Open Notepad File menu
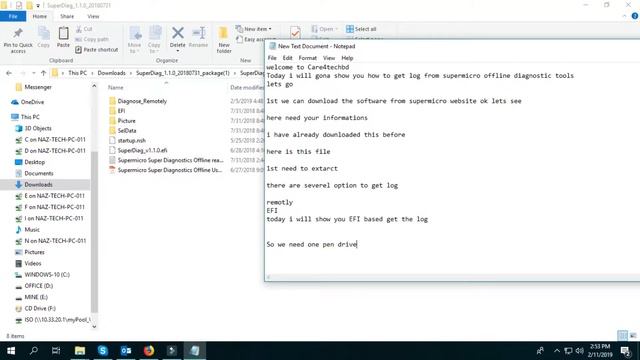Viewport: 640px width, 360px height. pyautogui.click(x=272, y=58)
